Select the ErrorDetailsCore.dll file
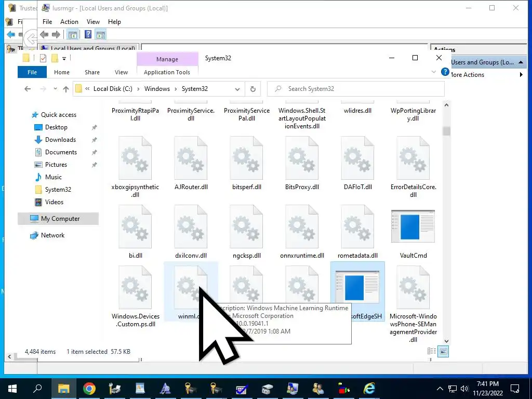532x399 pixels. (413, 167)
